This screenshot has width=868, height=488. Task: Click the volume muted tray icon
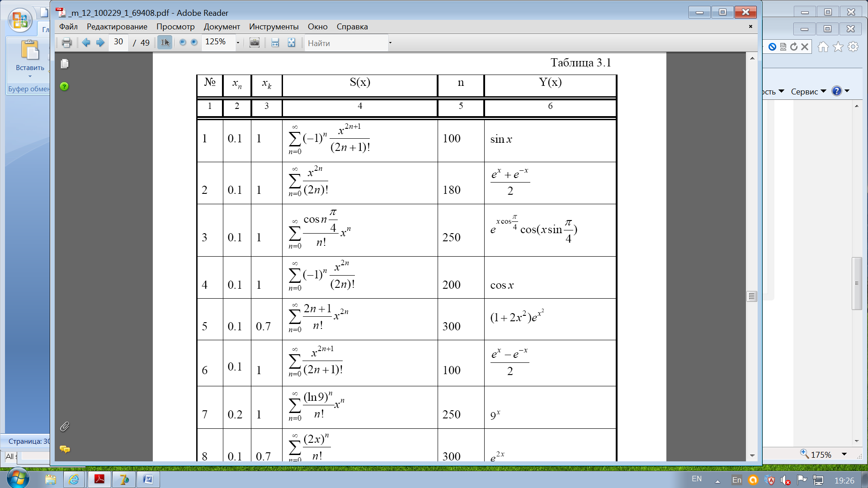click(785, 480)
